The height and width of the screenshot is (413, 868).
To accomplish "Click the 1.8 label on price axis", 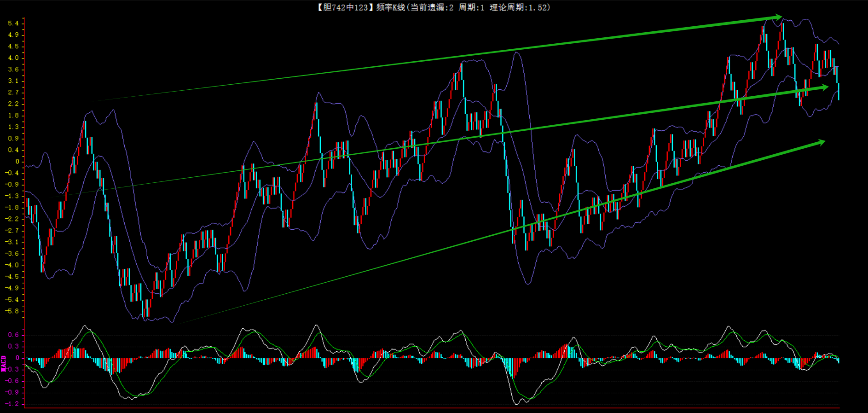I will (13, 116).
